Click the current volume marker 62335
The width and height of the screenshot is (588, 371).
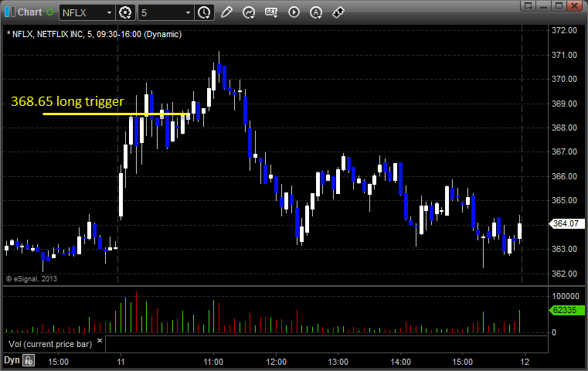pos(566,310)
